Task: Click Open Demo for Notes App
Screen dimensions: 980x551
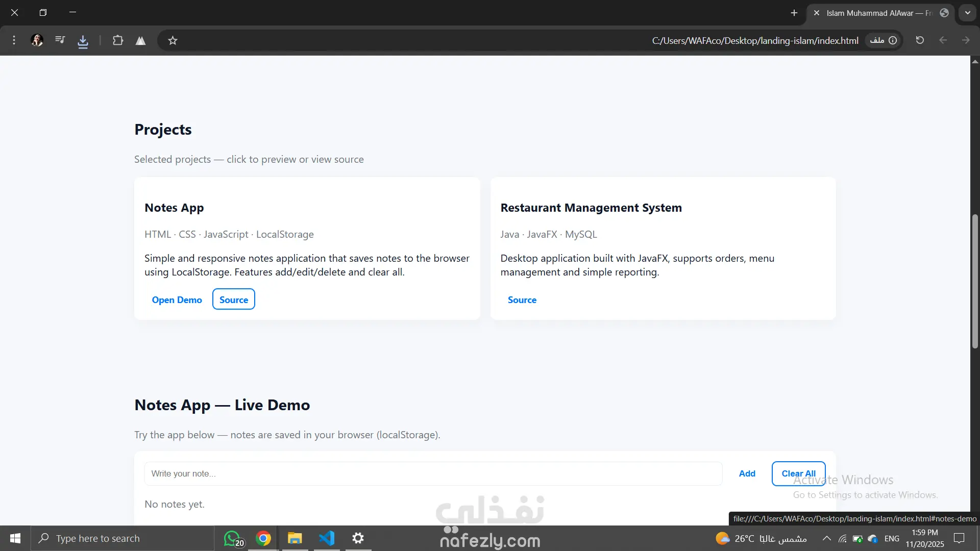Action: 177,300
